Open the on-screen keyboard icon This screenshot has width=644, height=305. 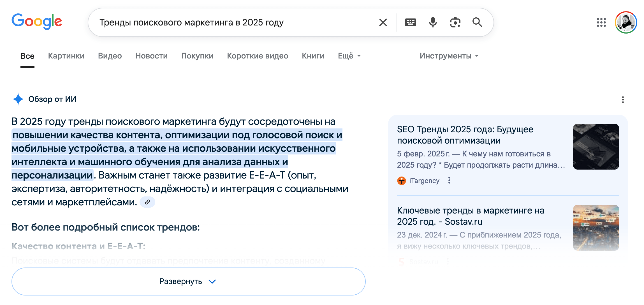410,22
